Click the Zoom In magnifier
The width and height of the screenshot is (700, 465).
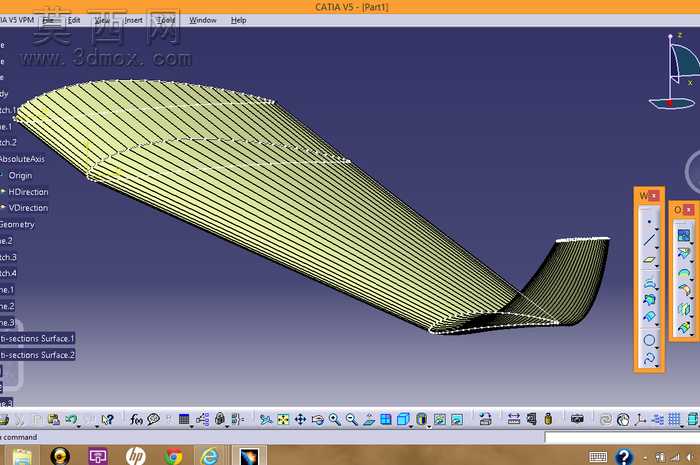pyautogui.click(x=334, y=419)
